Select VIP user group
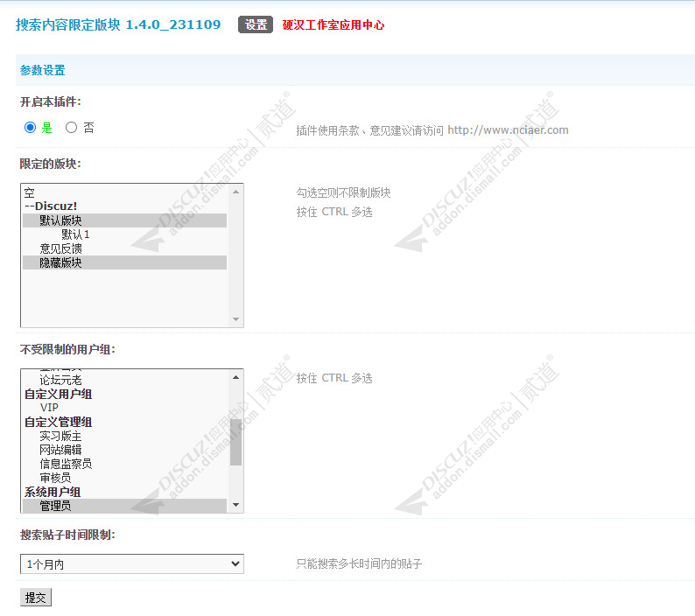695x616 pixels. (x=124, y=408)
